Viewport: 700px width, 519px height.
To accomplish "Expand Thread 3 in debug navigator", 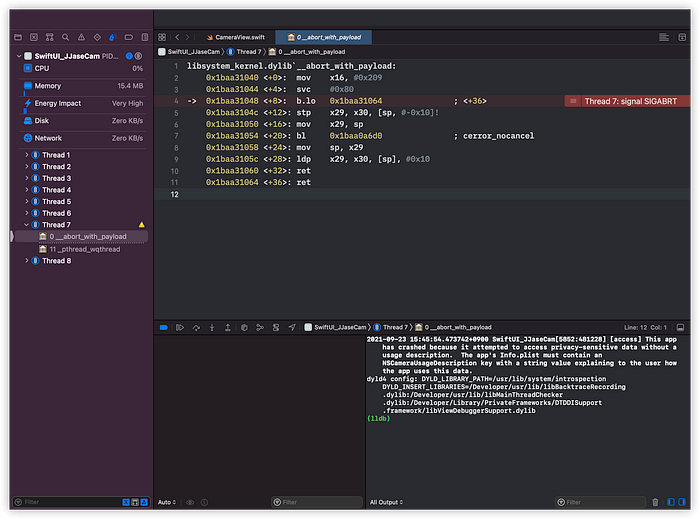I will 26,178.
